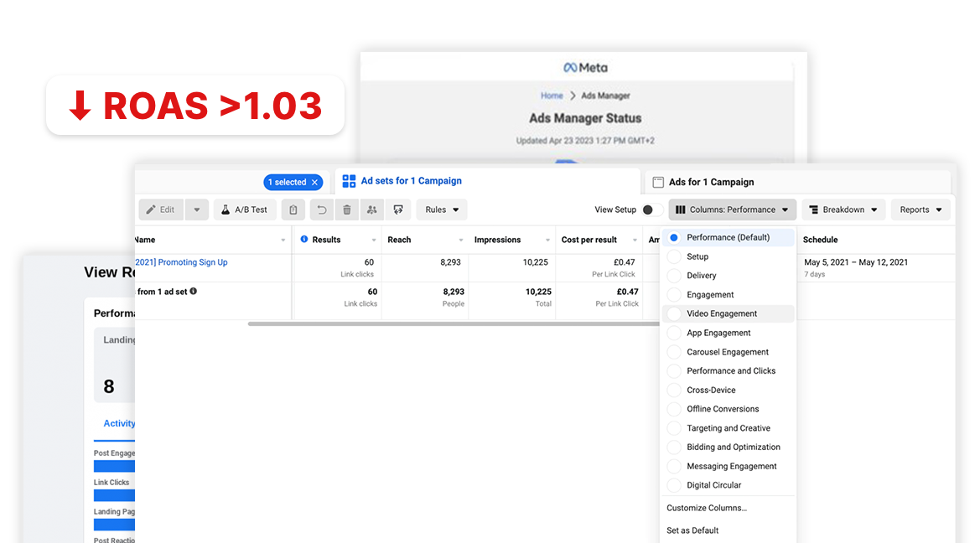Select Bidding and Optimization column preset

[729, 447]
